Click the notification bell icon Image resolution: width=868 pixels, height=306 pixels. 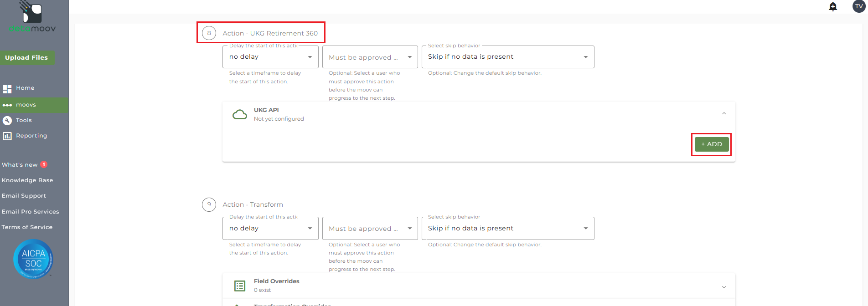click(833, 6)
